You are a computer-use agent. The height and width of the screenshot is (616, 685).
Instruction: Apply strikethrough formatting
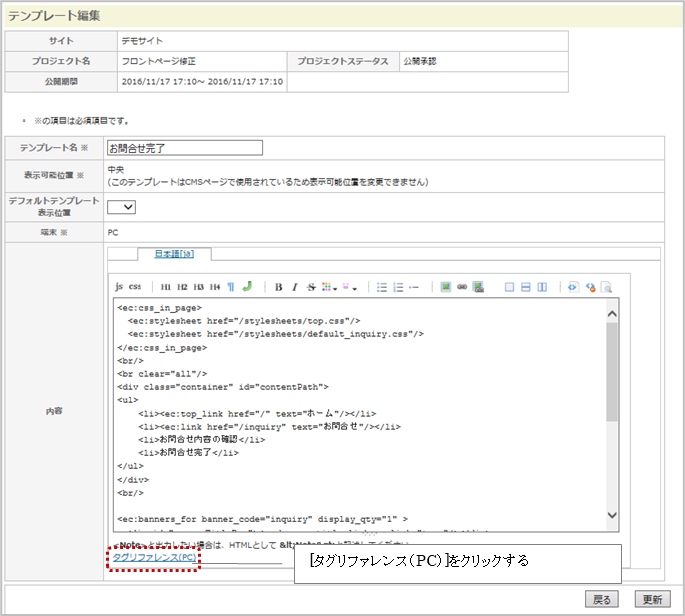[x=311, y=286]
